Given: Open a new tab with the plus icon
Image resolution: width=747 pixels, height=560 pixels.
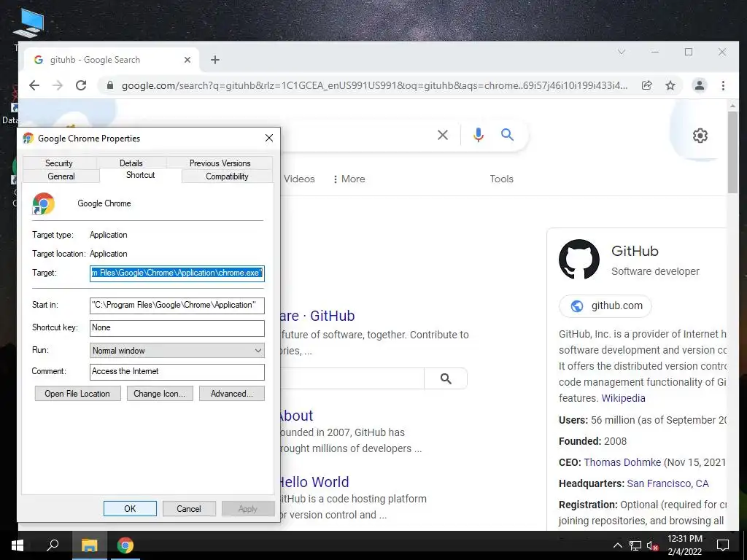Looking at the screenshot, I should coord(215,60).
